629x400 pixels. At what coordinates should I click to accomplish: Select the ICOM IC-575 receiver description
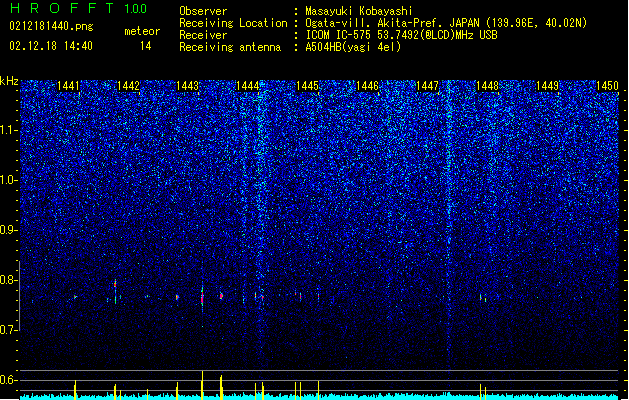coord(401,35)
